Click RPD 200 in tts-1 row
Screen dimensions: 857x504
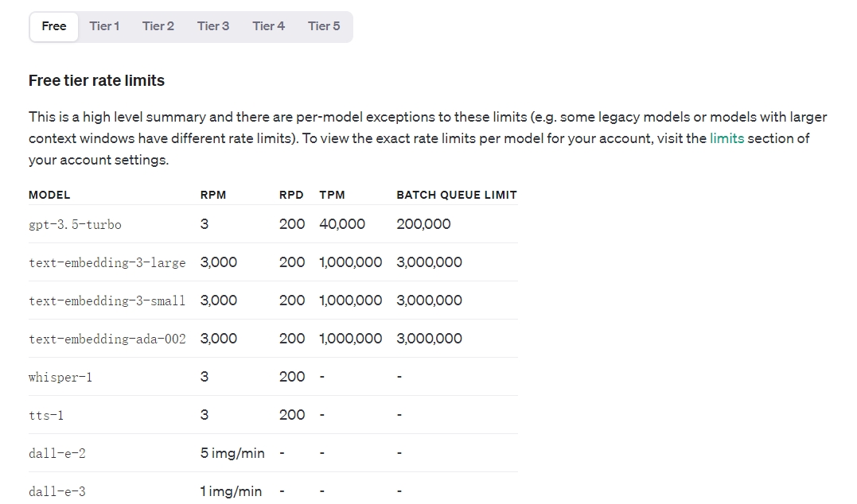[x=292, y=415]
